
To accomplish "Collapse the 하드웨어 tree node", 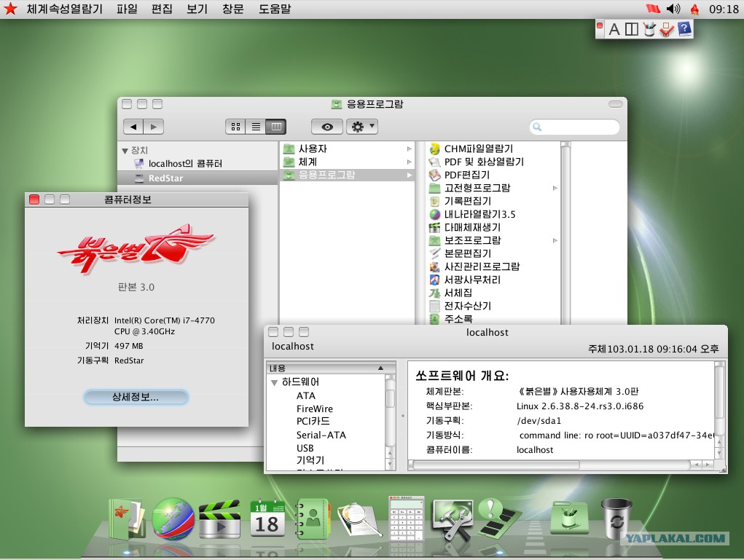I will pyautogui.click(x=274, y=382).
